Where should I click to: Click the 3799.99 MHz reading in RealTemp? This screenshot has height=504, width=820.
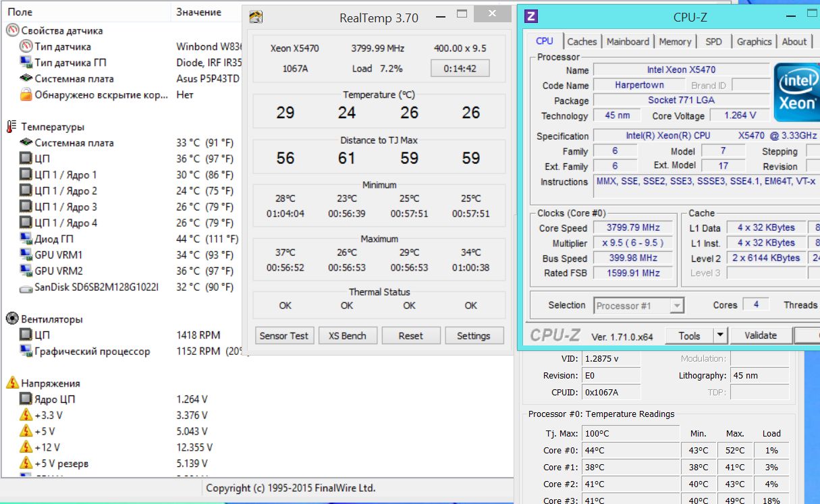[x=379, y=49]
